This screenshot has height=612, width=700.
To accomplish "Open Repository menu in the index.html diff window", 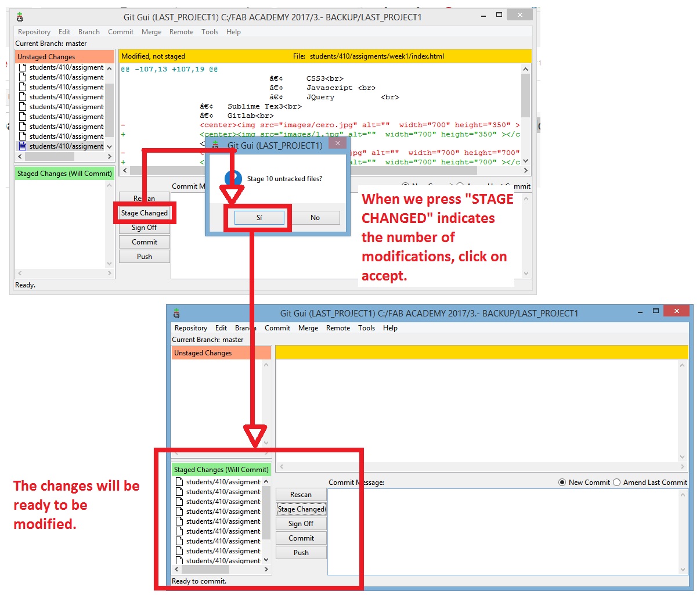I will (34, 32).
